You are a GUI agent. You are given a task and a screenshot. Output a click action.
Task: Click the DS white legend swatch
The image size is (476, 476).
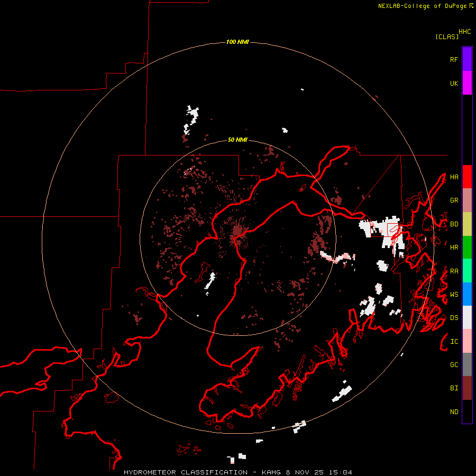[467, 317]
